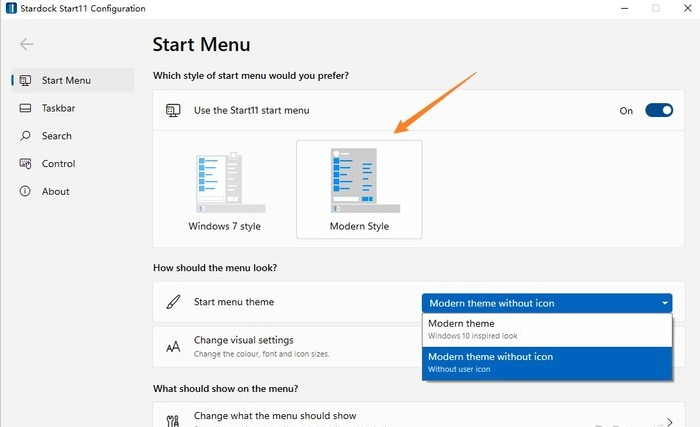Click the About info icon
Viewport: 700px width, 427px height.
coord(25,191)
